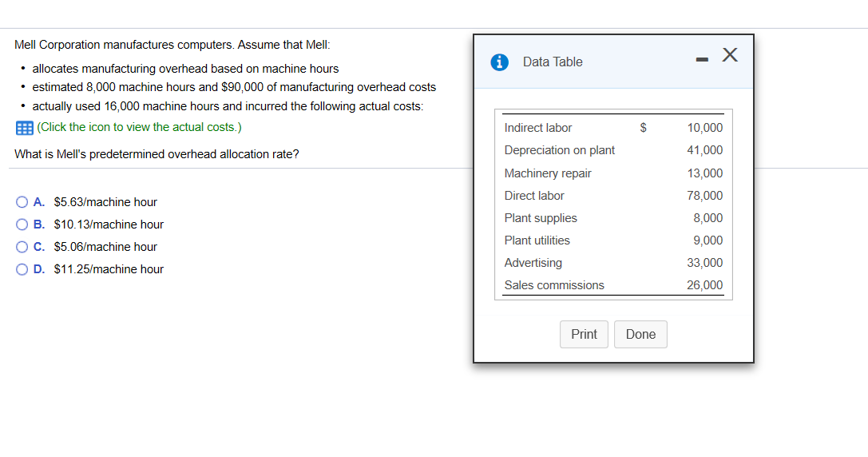Choose option C $5.06/machine hour
The image size is (868, 457).
click(22, 247)
